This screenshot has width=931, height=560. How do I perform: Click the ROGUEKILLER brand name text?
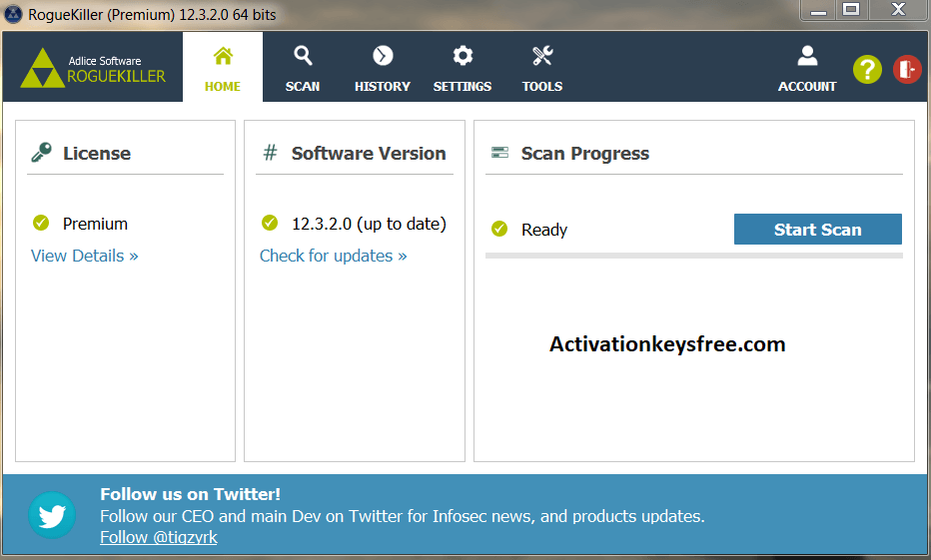point(116,76)
